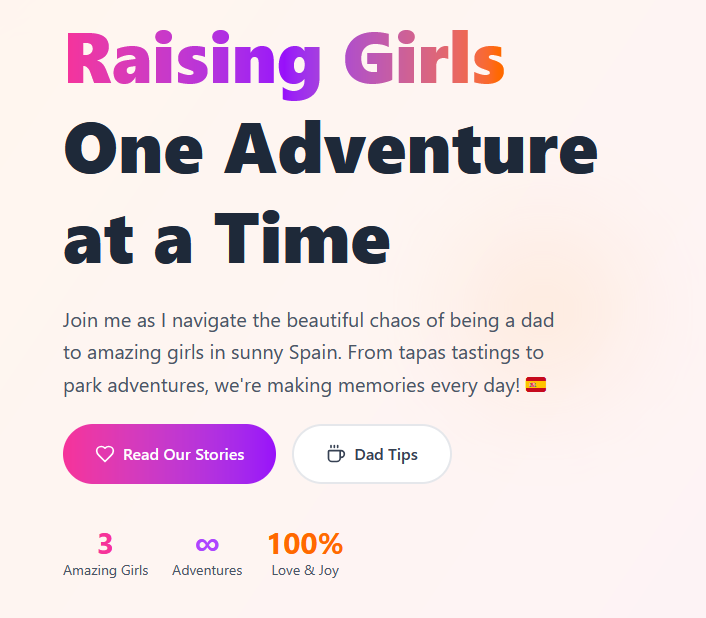Open the Read Our Stories button

pos(169,454)
